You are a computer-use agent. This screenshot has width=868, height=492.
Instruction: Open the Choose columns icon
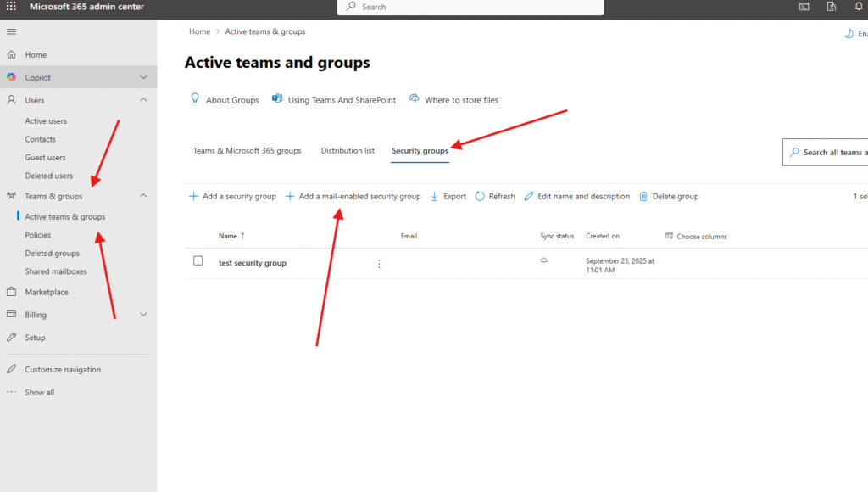(x=670, y=236)
